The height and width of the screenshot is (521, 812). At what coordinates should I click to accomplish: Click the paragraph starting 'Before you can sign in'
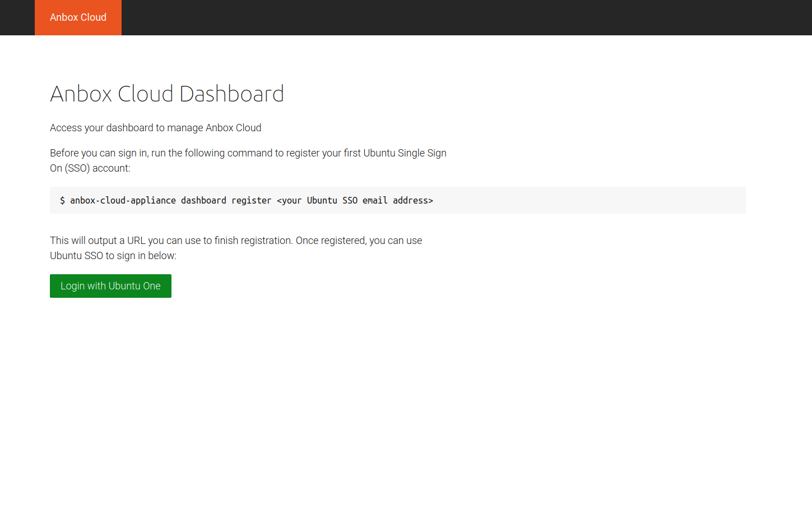[248, 160]
